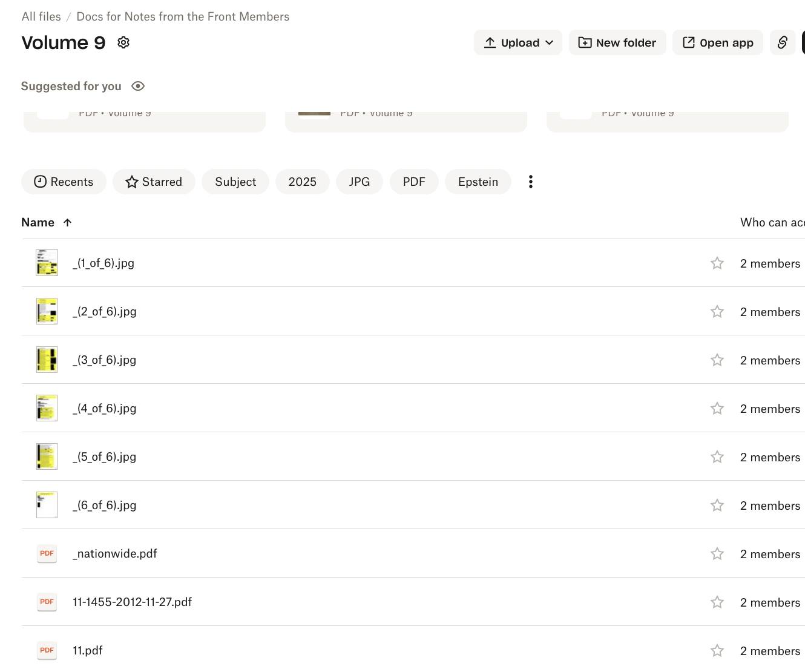Image resolution: width=805 pixels, height=672 pixels.
Task: Go to All files breadcrumb
Action: [x=41, y=16]
